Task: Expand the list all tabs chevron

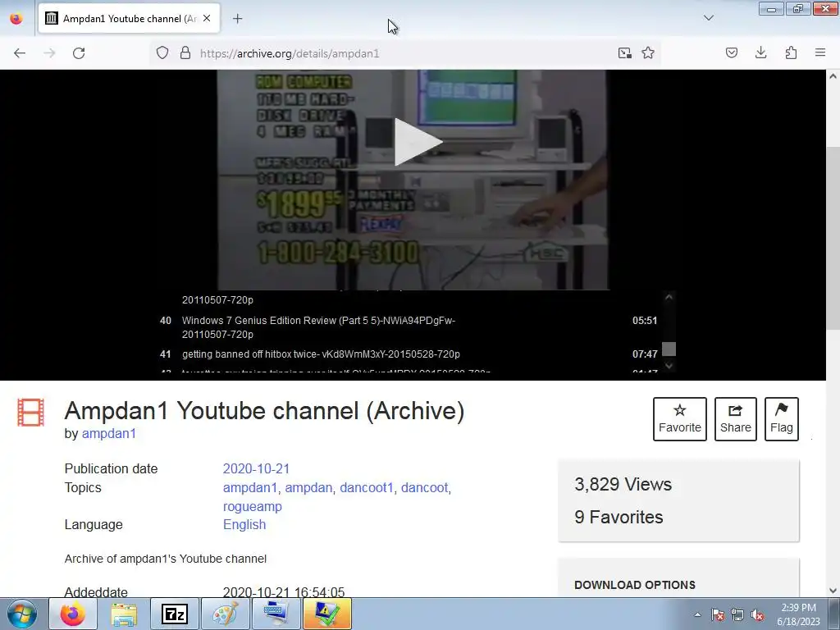Action: tap(708, 18)
